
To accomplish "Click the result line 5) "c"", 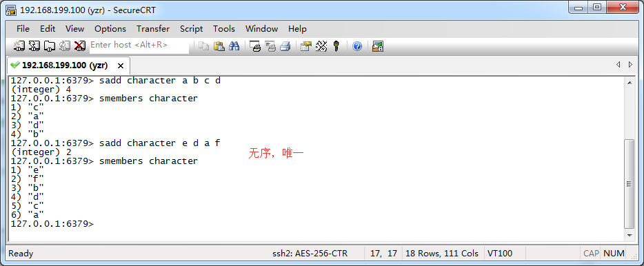I will click(x=27, y=205).
